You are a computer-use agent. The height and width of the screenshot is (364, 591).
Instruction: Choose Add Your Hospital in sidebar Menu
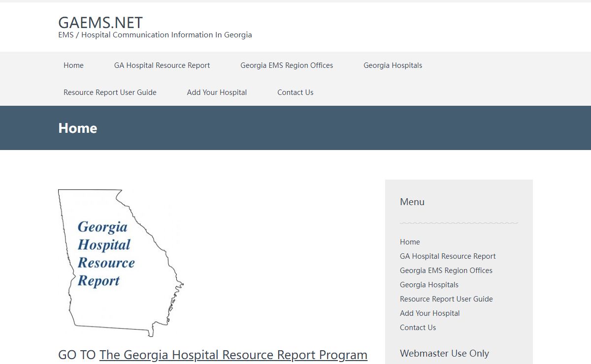click(x=430, y=313)
